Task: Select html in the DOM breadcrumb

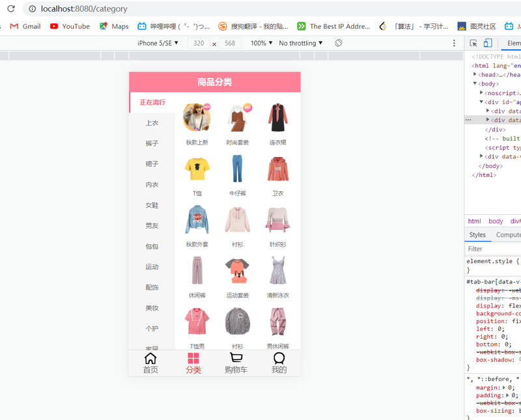Action: 474,221
